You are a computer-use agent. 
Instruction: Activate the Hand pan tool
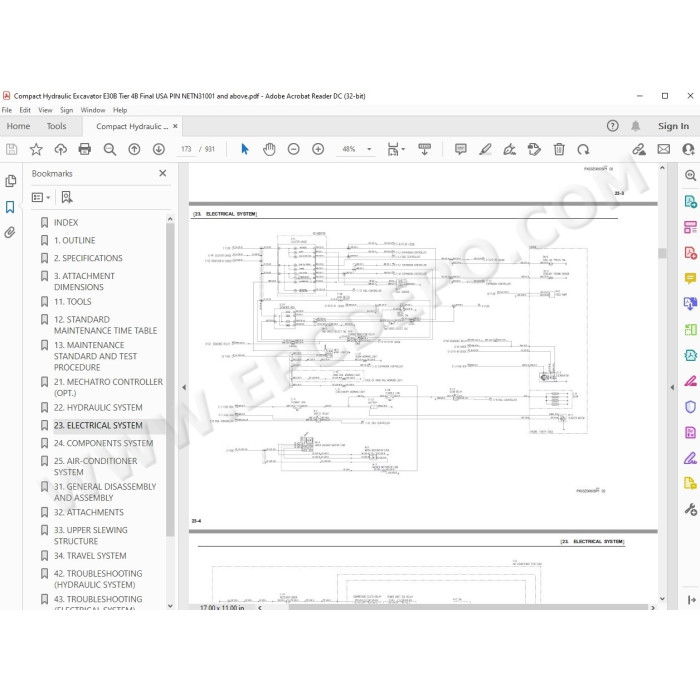269,149
